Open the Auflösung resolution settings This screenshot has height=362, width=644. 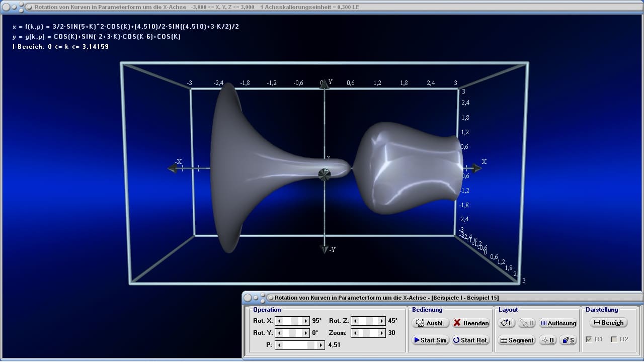point(558,323)
